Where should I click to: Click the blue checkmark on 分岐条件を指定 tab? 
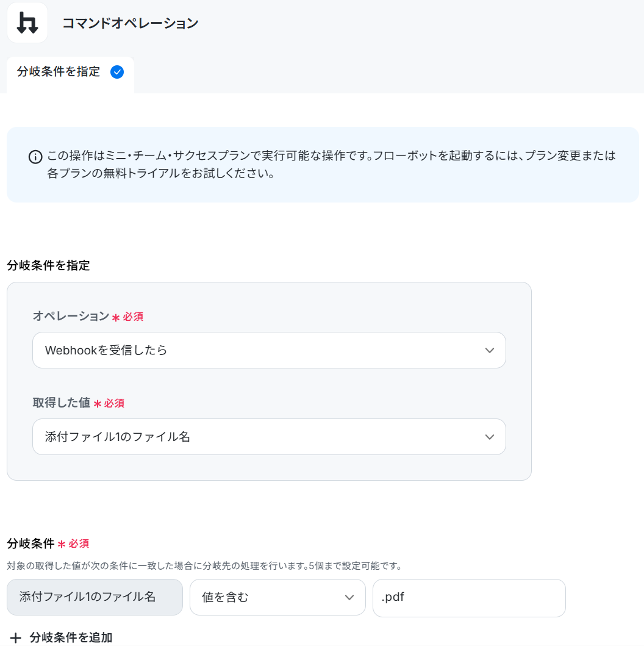tap(117, 72)
